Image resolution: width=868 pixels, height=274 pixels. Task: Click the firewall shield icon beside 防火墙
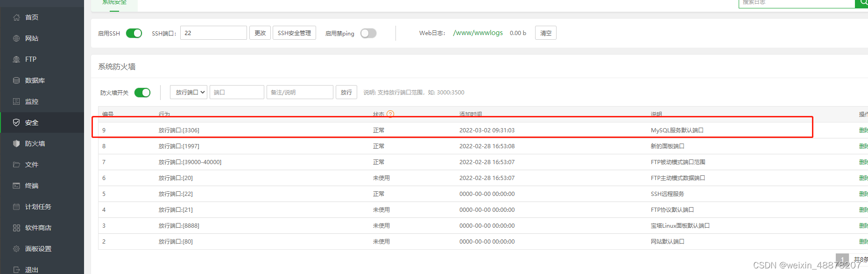[x=16, y=144]
